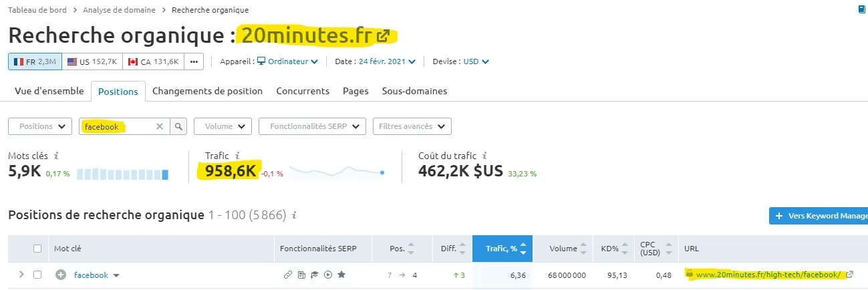Add facebook keyword with plus icon
Image resolution: width=868 pixels, height=290 pixels.
(61, 275)
